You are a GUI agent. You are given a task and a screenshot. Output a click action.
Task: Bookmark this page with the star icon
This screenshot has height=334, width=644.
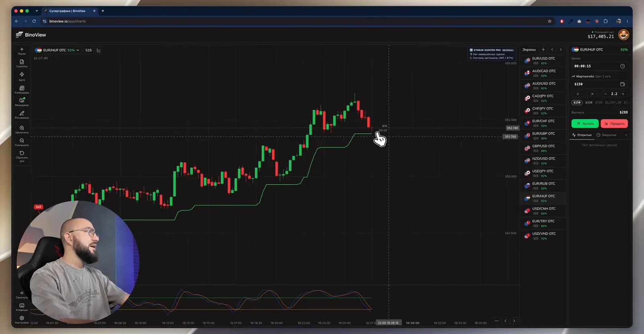click(549, 21)
